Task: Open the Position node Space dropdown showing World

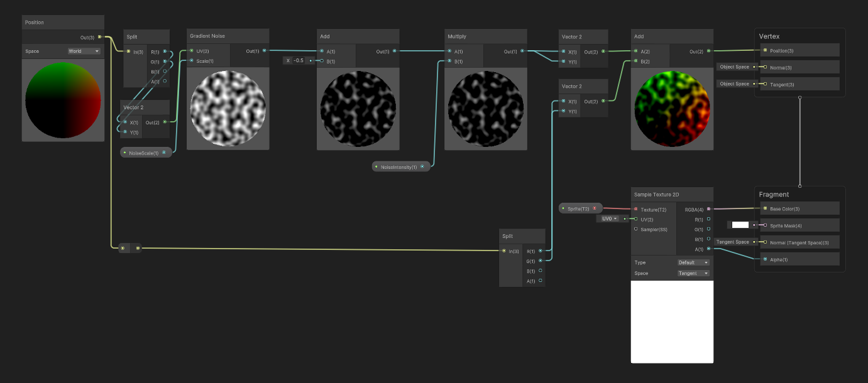Action: [x=84, y=51]
